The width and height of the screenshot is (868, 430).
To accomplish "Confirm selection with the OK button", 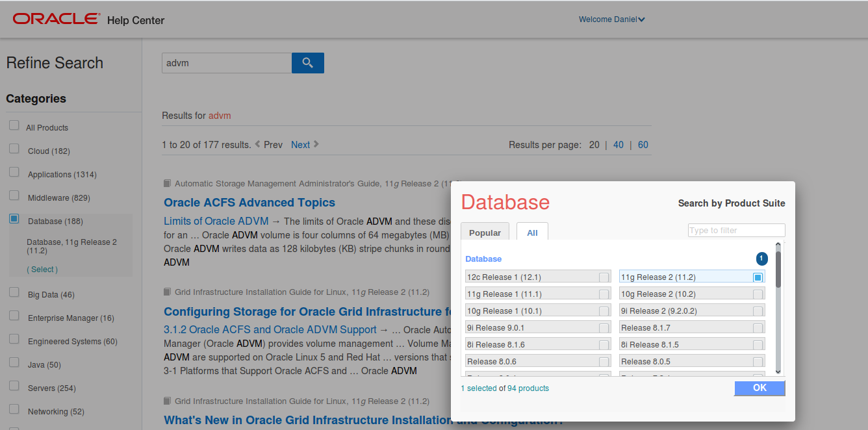I will pyautogui.click(x=759, y=388).
